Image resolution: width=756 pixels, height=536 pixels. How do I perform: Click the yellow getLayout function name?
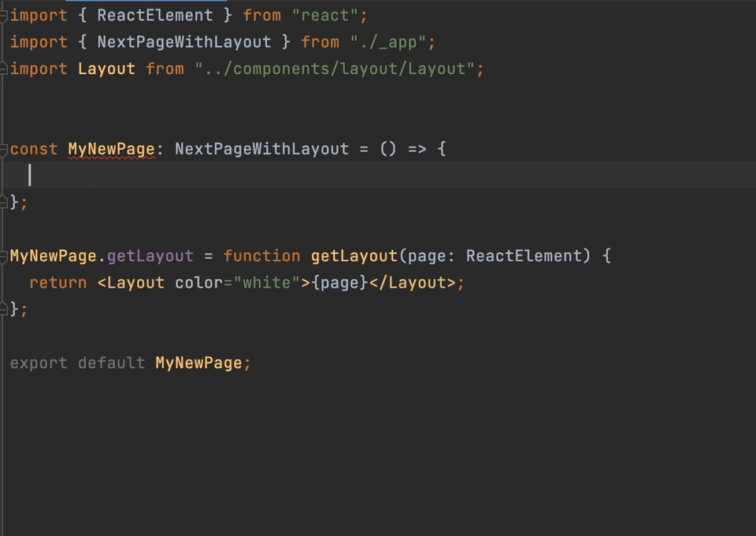pos(354,256)
